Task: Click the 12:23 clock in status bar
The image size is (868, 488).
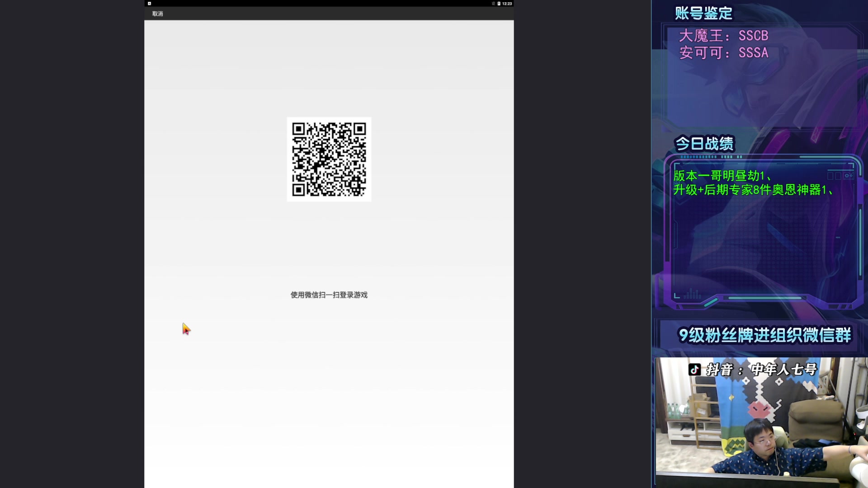Action: [507, 4]
